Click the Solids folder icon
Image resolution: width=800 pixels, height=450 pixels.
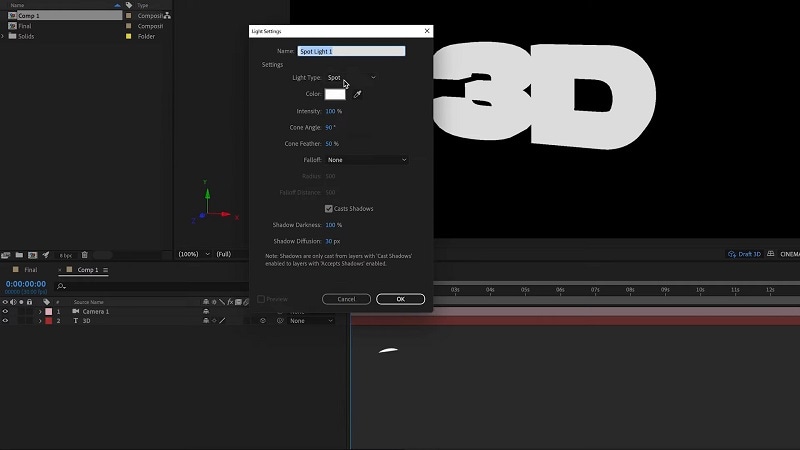tap(12, 36)
